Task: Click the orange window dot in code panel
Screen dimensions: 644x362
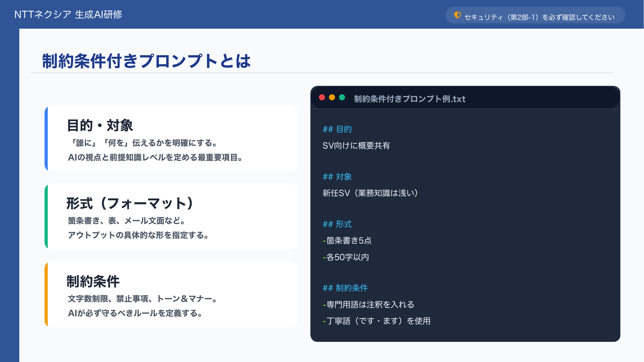Action: [x=332, y=97]
